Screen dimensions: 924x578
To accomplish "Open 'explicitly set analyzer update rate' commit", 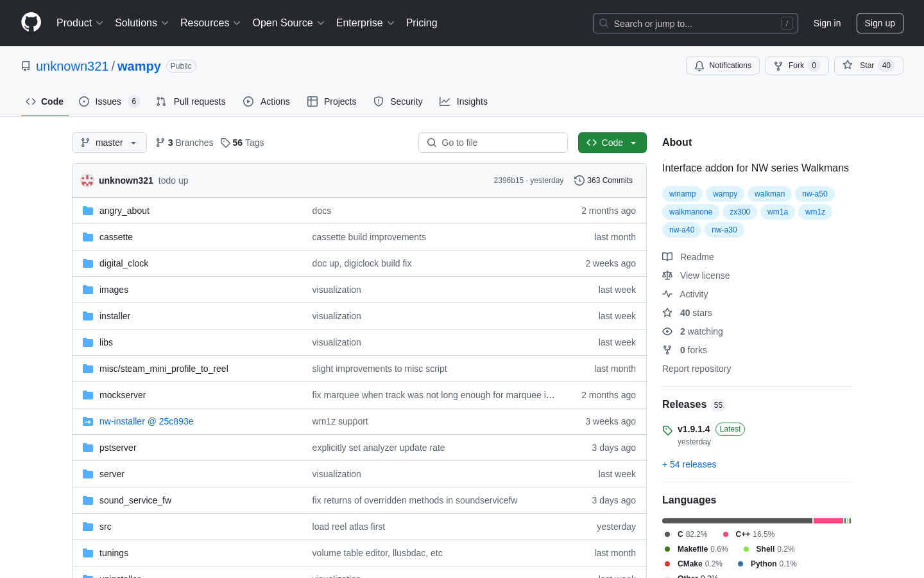I will pos(379,448).
